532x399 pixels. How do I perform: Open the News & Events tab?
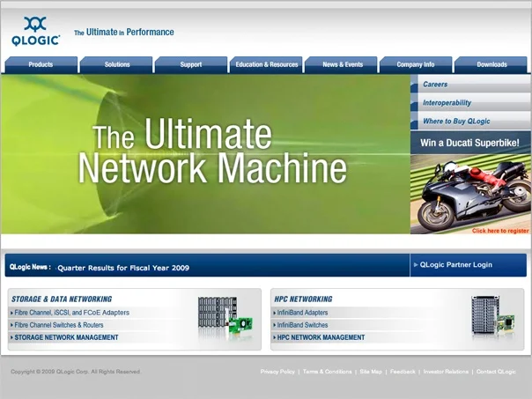point(342,64)
